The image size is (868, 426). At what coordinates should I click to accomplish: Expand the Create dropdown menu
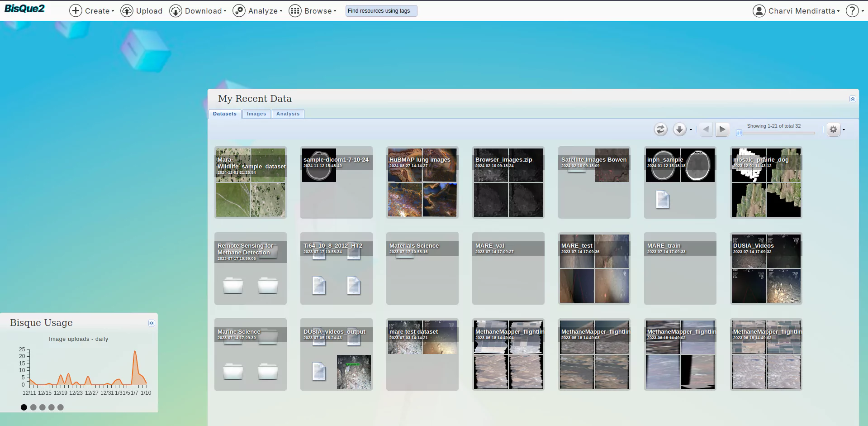click(92, 11)
